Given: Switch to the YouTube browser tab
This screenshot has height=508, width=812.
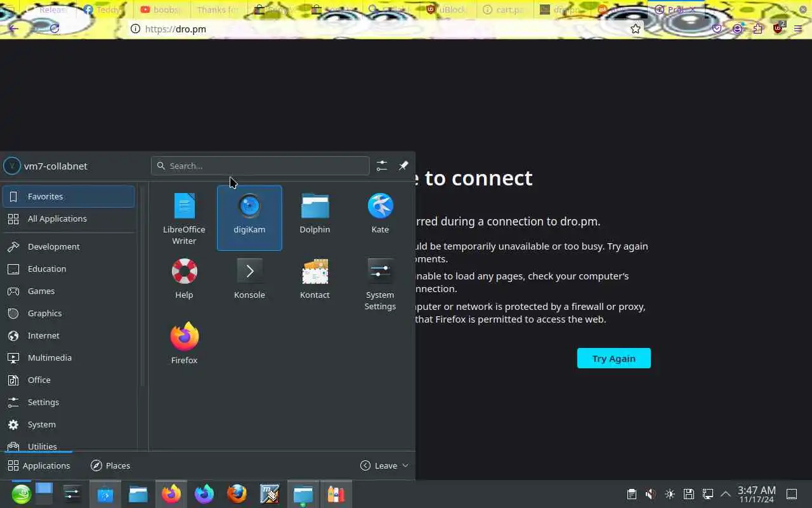Looking at the screenshot, I should [161, 10].
